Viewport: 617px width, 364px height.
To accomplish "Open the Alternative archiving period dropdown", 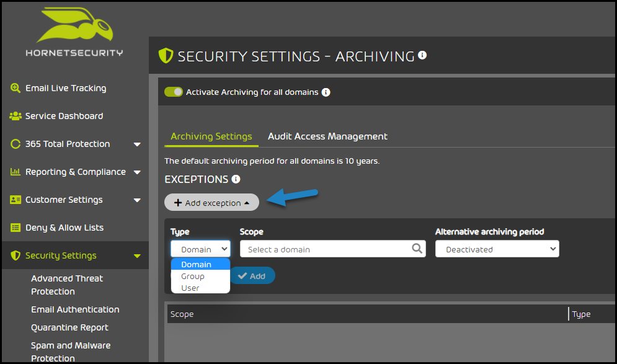I will click(497, 249).
